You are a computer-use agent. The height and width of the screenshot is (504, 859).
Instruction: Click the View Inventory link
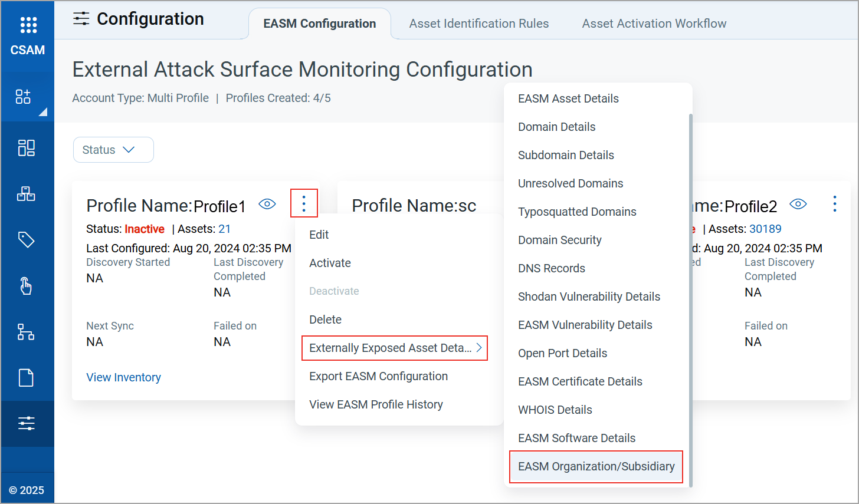pos(123,377)
